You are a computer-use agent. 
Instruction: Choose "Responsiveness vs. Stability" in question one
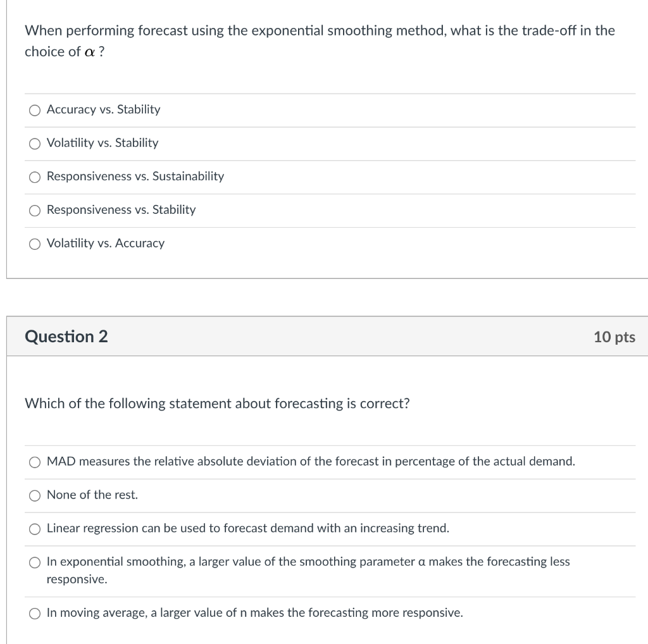coord(35,211)
